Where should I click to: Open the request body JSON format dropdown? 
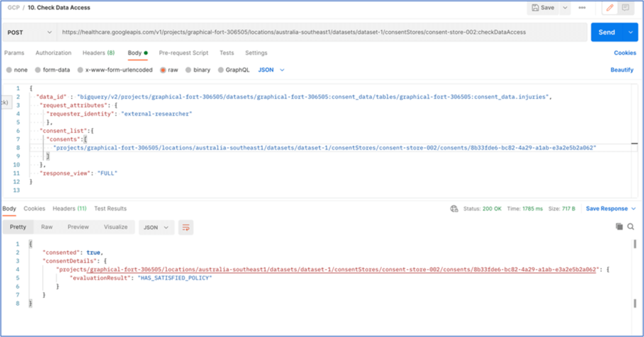coord(271,70)
